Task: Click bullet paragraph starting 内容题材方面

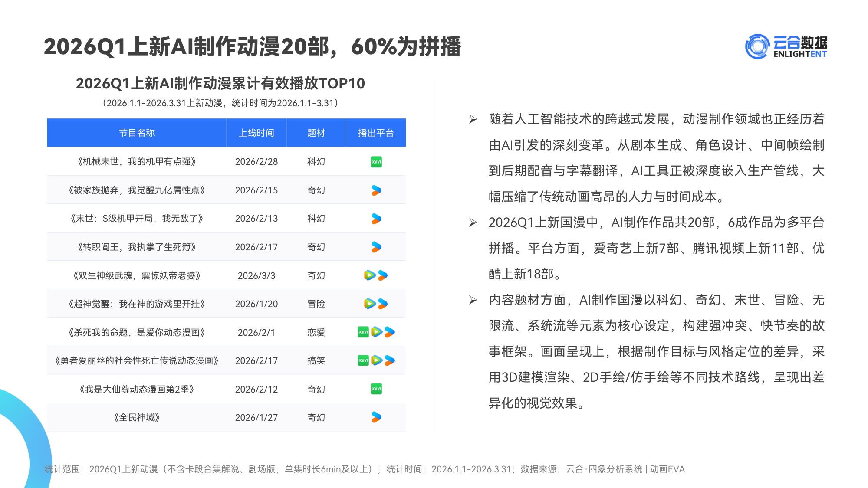Action: pyautogui.click(x=656, y=352)
